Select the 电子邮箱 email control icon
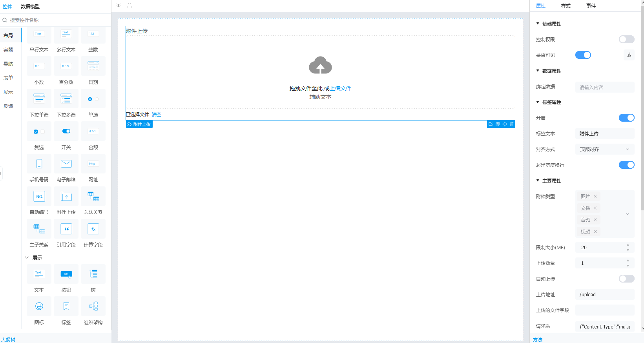The height and width of the screenshot is (343, 644). (66, 164)
